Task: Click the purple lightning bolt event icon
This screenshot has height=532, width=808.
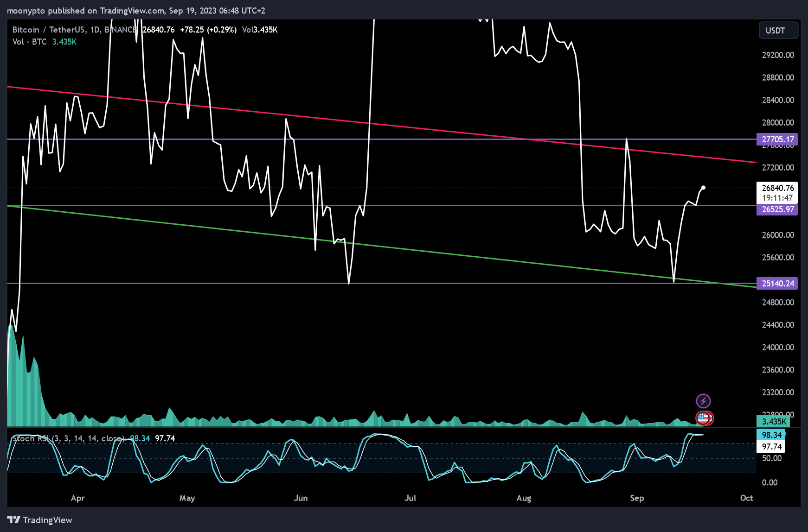Action: point(703,401)
